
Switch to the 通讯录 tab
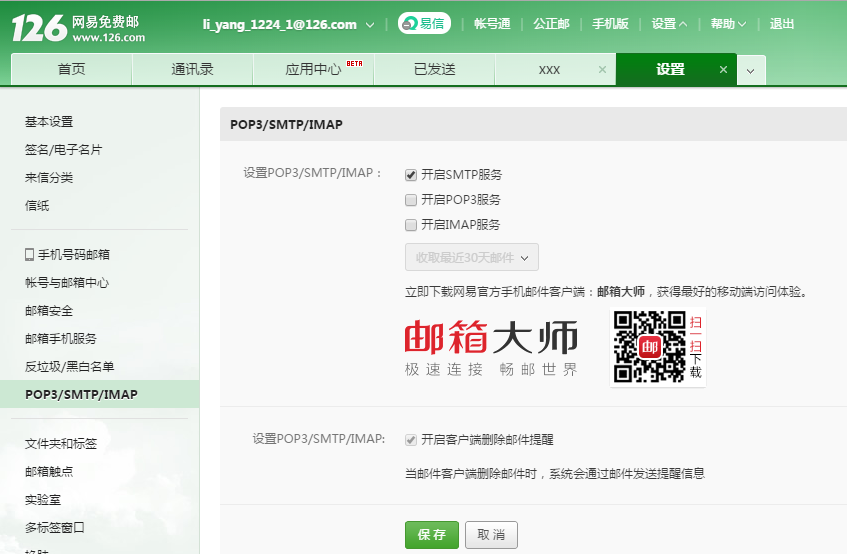[192, 70]
